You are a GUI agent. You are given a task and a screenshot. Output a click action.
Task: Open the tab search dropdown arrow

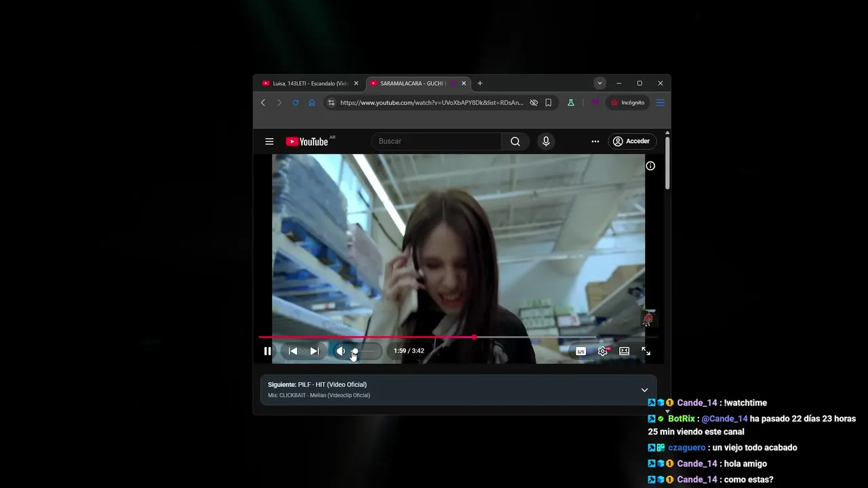point(599,83)
